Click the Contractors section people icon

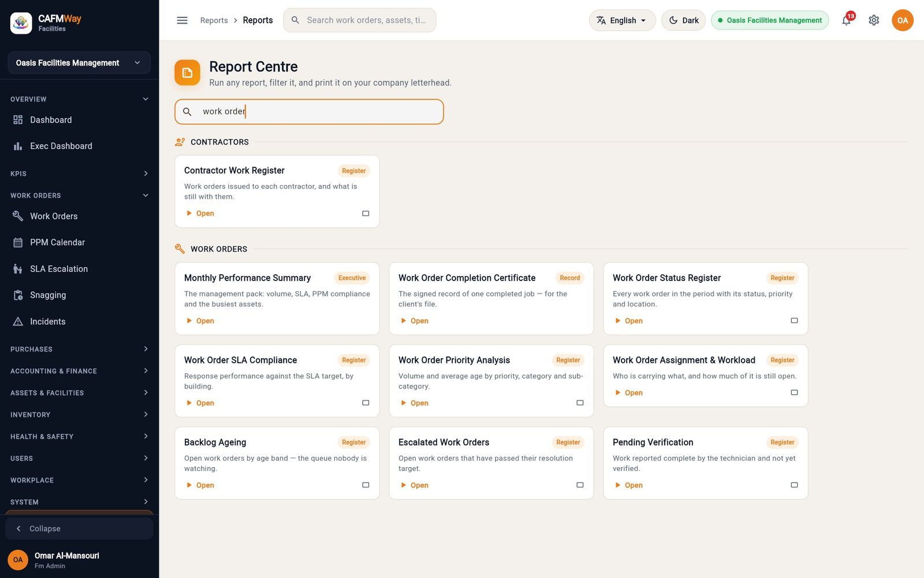click(180, 142)
